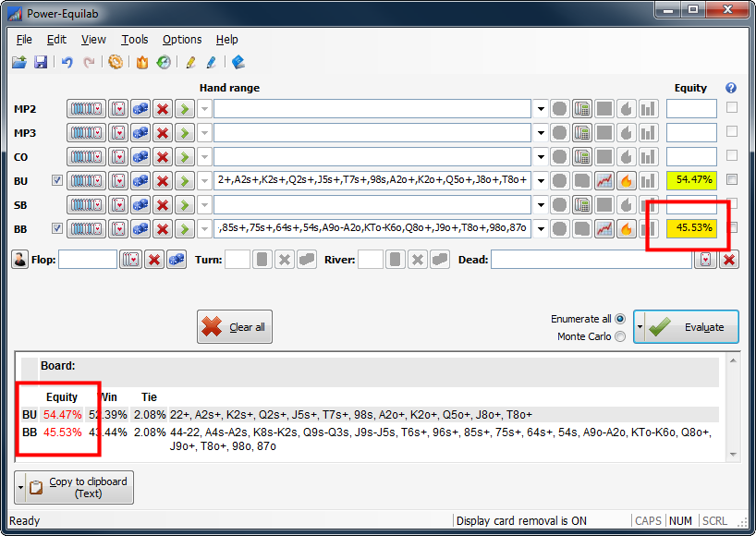Expand the SB hand range history dropdown
Viewport: 756px width, 536px height.
tap(541, 205)
